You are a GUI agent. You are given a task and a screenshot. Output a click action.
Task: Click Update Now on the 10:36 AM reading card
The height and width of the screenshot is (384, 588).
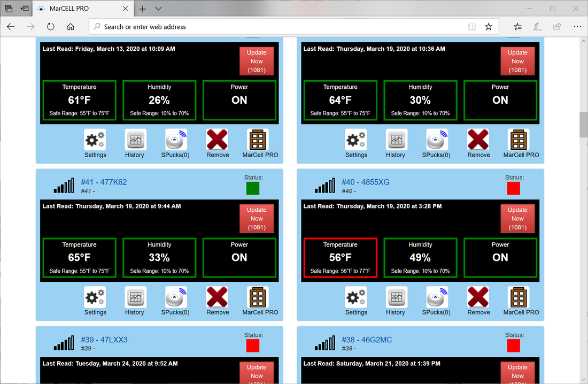pos(517,61)
